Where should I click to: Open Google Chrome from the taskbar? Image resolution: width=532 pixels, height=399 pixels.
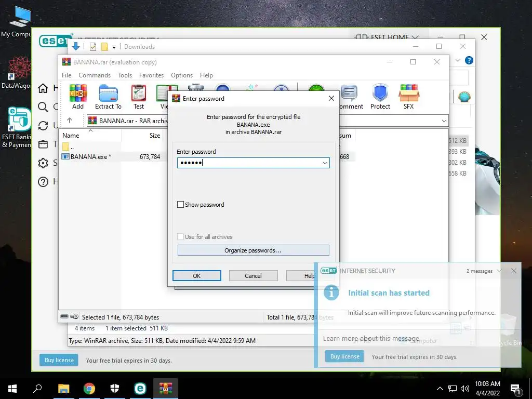click(89, 389)
